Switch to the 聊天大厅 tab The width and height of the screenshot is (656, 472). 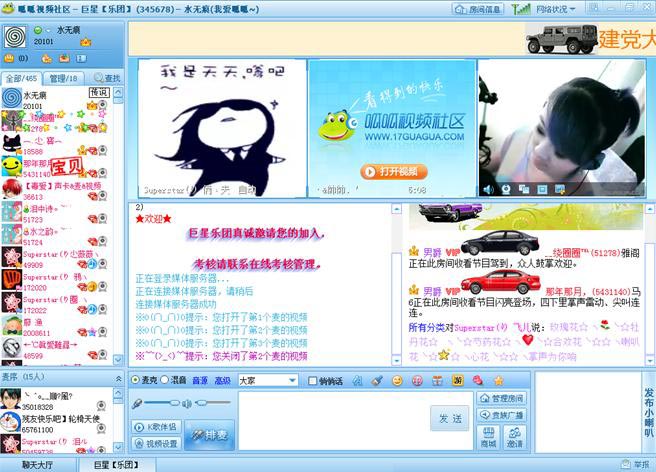coord(38,464)
